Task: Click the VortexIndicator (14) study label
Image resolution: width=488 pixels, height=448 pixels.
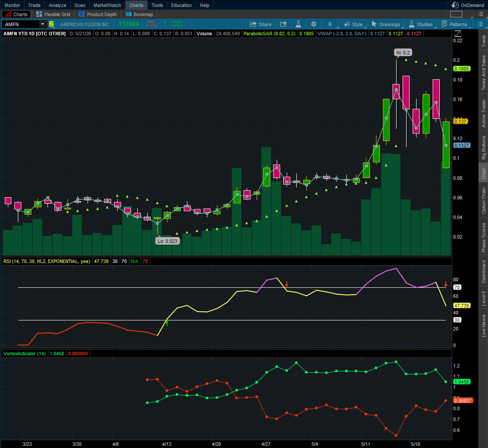Action: pos(24,354)
